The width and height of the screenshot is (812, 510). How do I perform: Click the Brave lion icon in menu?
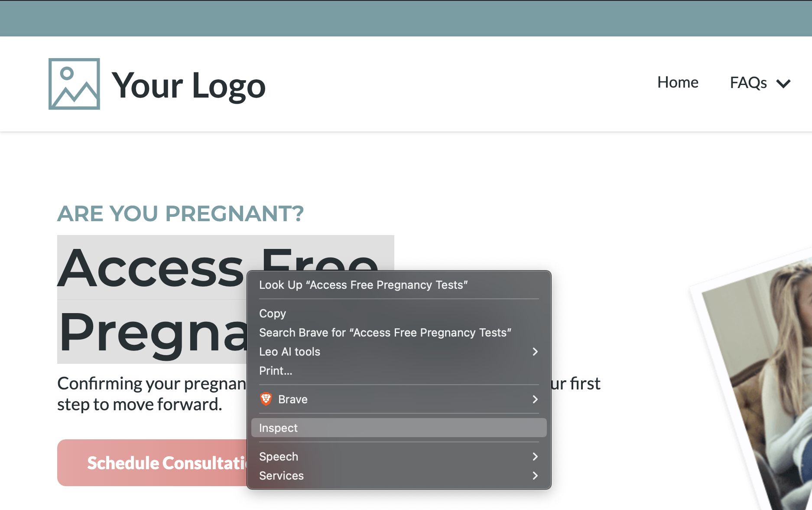(x=266, y=399)
